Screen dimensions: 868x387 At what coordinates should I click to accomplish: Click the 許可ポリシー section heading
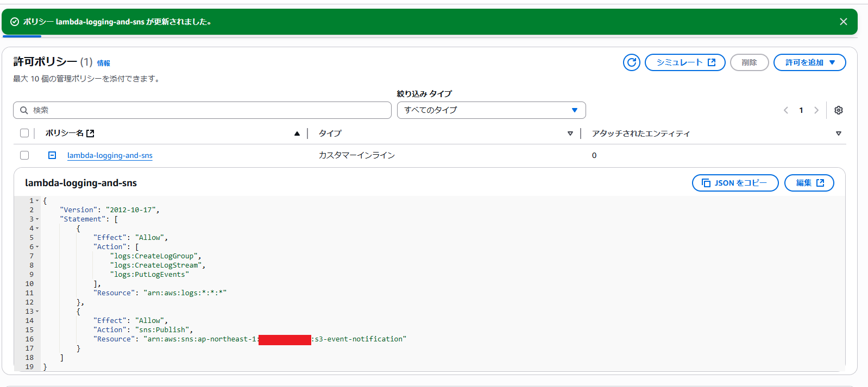coord(45,62)
